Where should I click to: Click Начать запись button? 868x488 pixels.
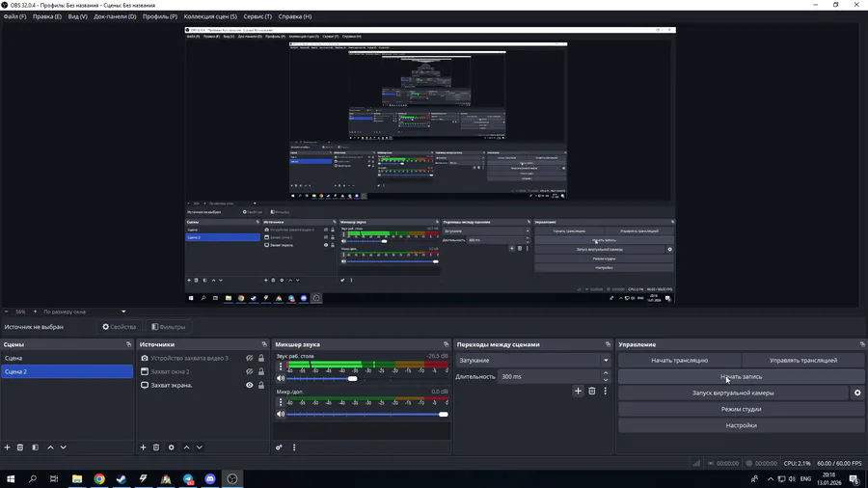(x=742, y=377)
